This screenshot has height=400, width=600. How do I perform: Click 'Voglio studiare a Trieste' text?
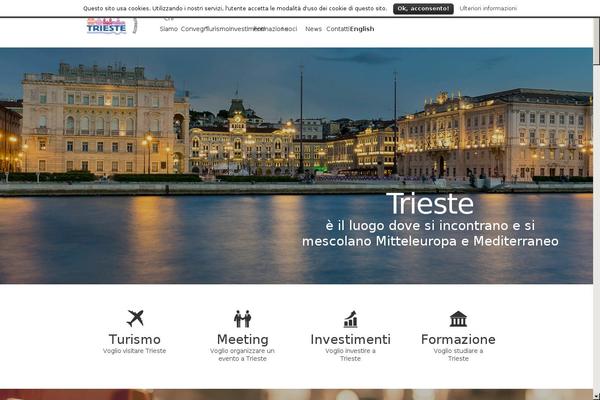(458, 355)
